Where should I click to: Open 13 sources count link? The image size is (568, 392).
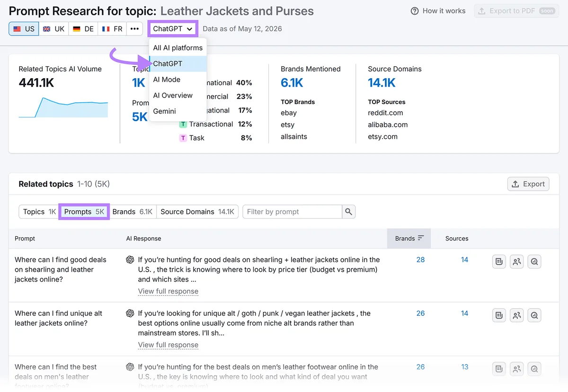[x=465, y=366]
